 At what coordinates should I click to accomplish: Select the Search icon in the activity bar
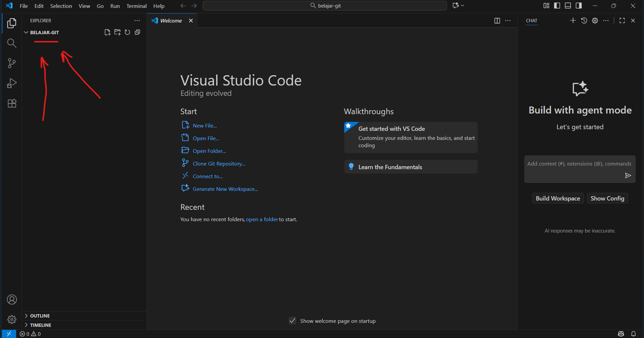point(12,43)
